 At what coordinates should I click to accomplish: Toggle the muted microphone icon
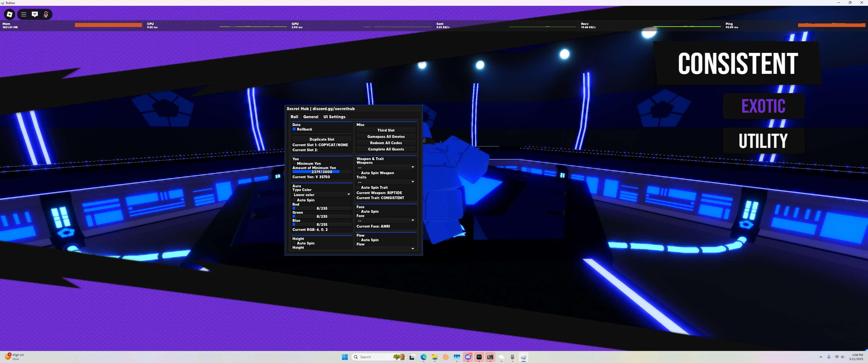(x=46, y=14)
